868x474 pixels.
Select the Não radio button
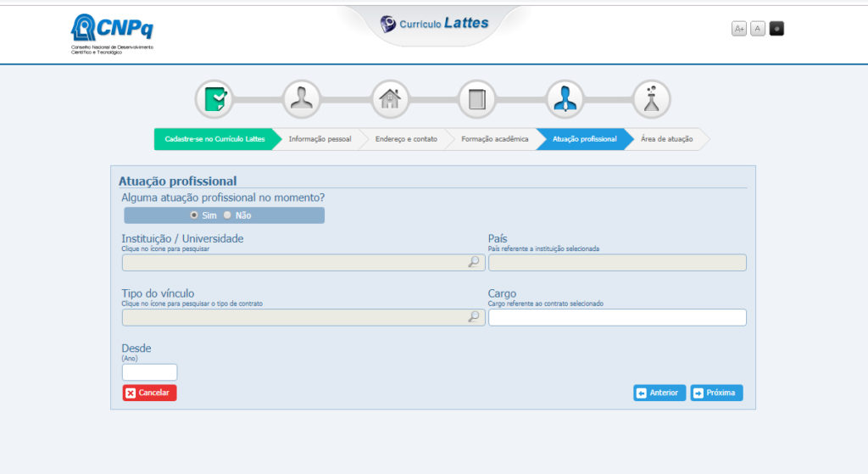pyautogui.click(x=227, y=215)
